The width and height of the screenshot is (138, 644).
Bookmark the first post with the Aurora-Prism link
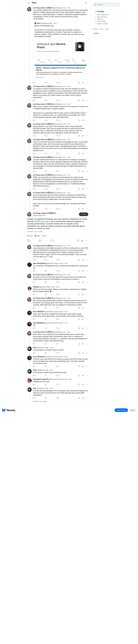79,83
